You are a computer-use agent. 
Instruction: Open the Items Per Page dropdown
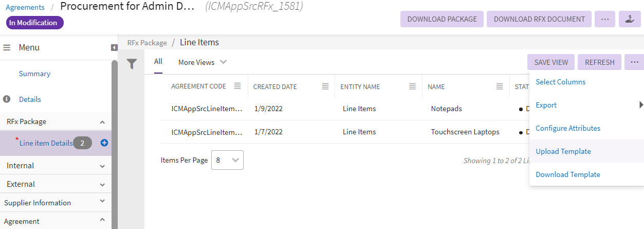tap(227, 160)
